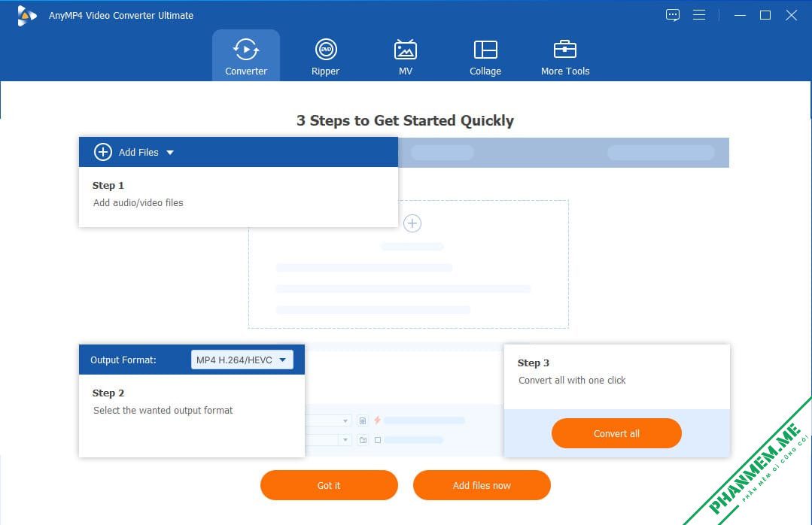Click the Step 2 heading text
The height and width of the screenshot is (525, 812).
[108, 393]
